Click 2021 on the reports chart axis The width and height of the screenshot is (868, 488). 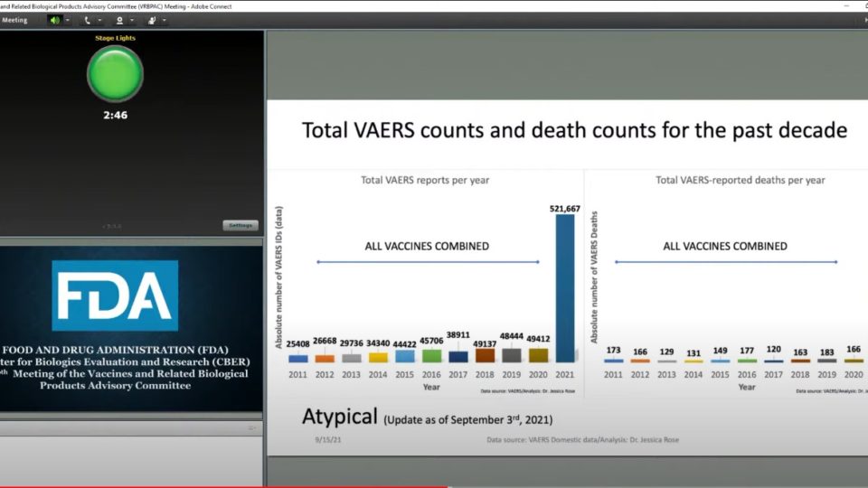point(564,374)
